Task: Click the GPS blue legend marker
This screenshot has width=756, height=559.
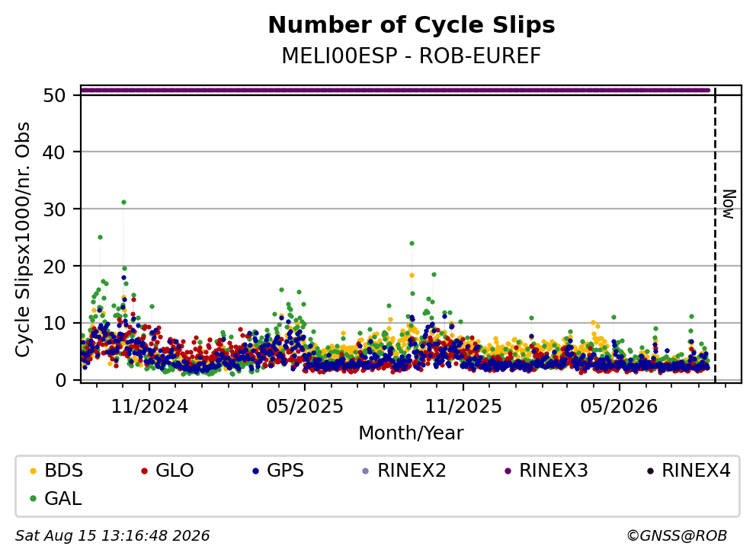Action: point(255,471)
